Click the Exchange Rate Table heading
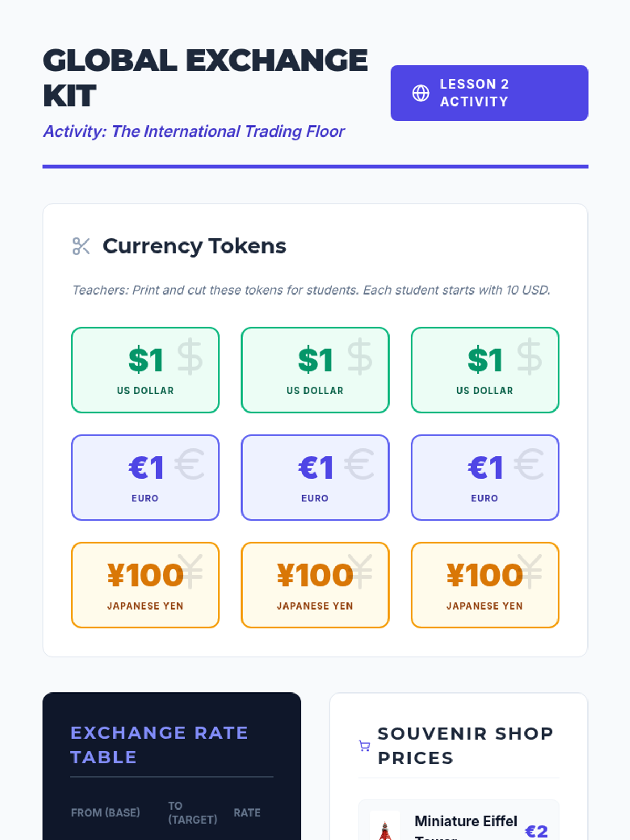Image resolution: width=630 pixels, height=840 pixels. tap(159, 744)
